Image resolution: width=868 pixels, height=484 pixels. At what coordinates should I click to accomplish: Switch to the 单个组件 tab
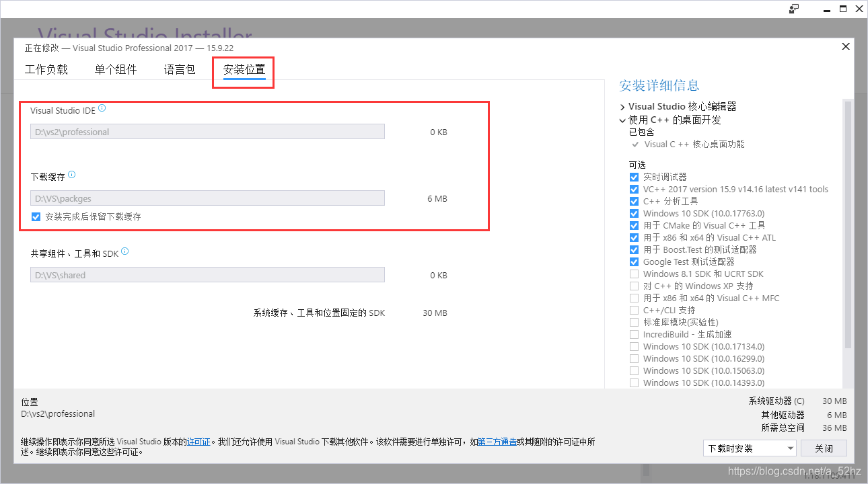116,69
